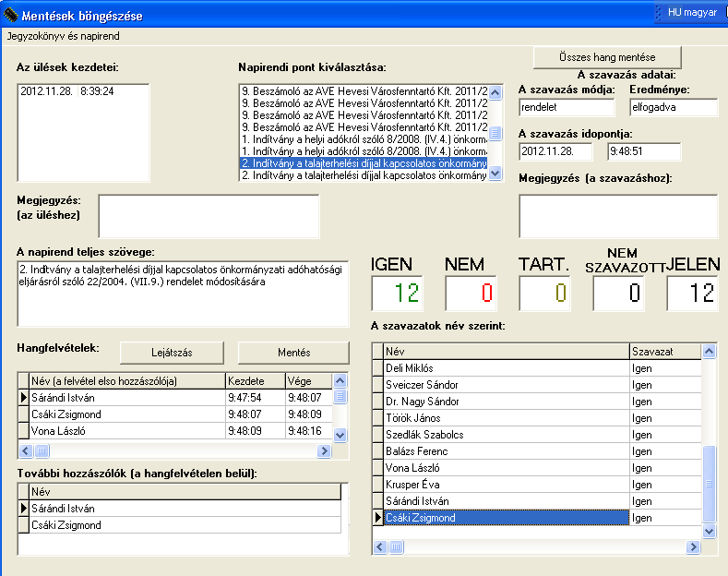Select first 1. Indítvány a helyi adókról row
Viewport: 728px width, 576px height.
[x=364, y=139]
